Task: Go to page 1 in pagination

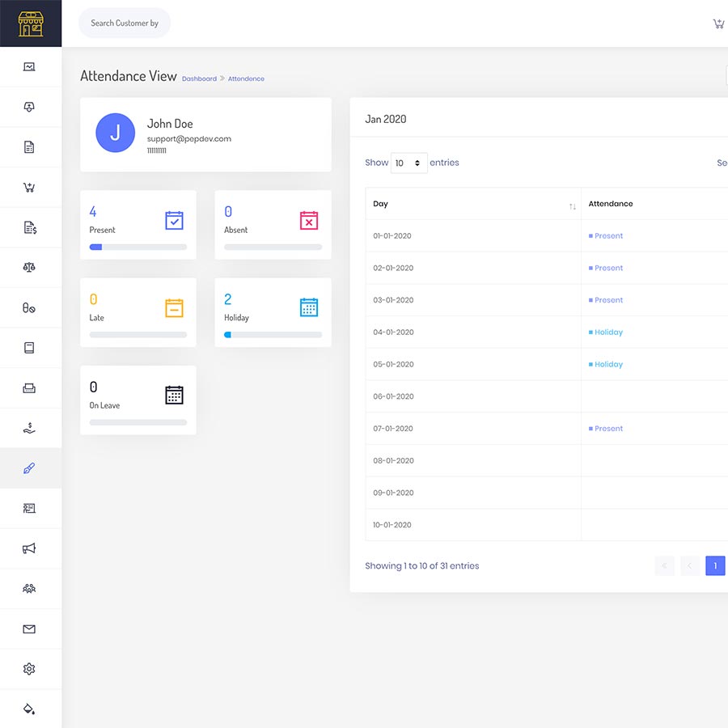Action: tap(715, 565)
